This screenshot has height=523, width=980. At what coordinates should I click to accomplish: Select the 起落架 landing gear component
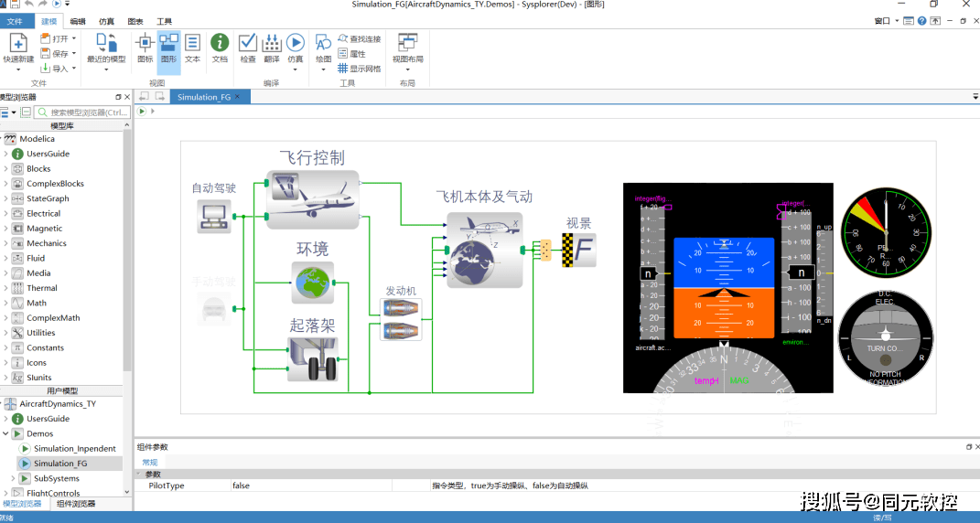click(x=313, y=358)
